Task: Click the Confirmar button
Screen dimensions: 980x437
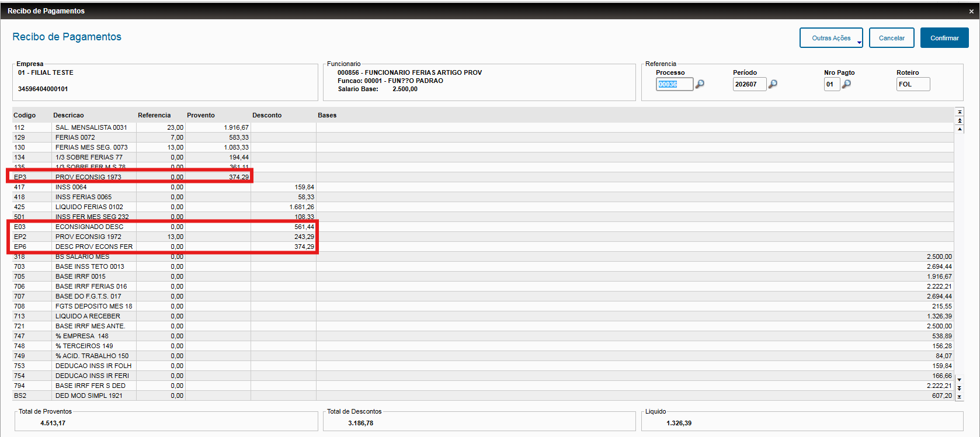Action: [x=944, y=38]
